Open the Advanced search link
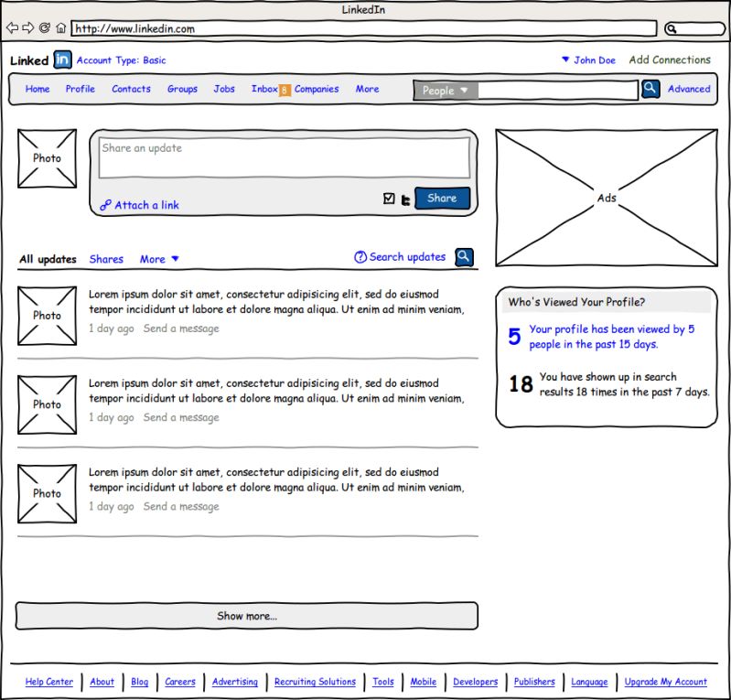731x700 pixels. [689, 89]
